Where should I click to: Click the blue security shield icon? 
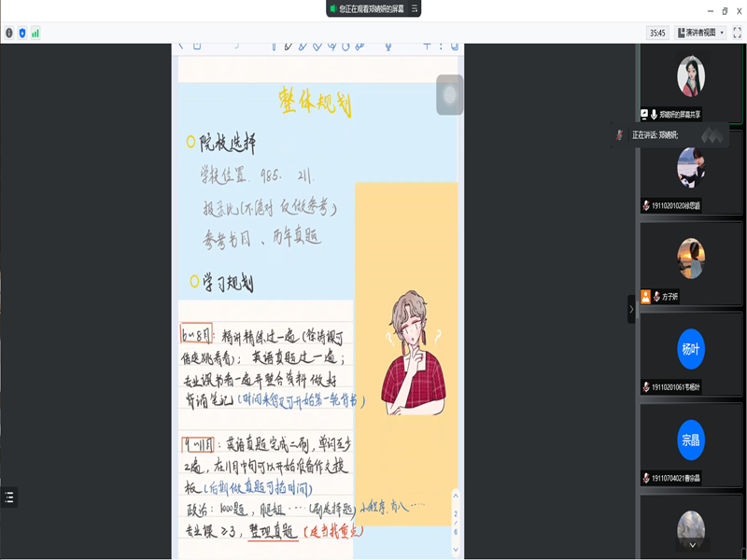click(x=22, y=33)
